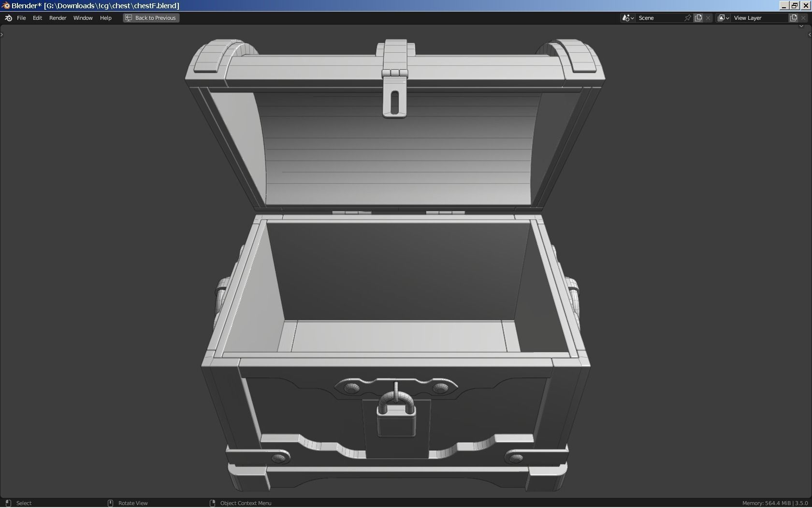Open the Help menu
This screenshot has width=812, height=508.
(105, 18)
